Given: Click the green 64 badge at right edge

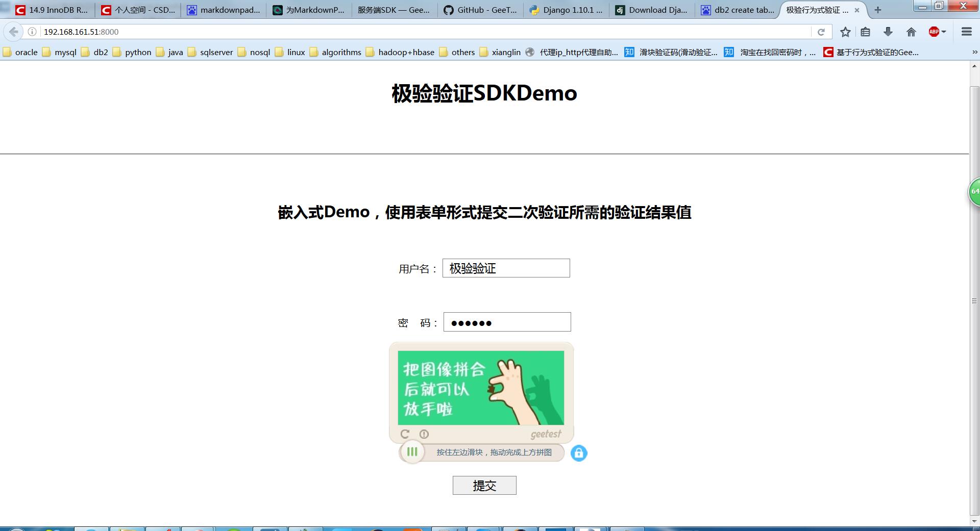Looking at the screenshot, I should (974, 192).
